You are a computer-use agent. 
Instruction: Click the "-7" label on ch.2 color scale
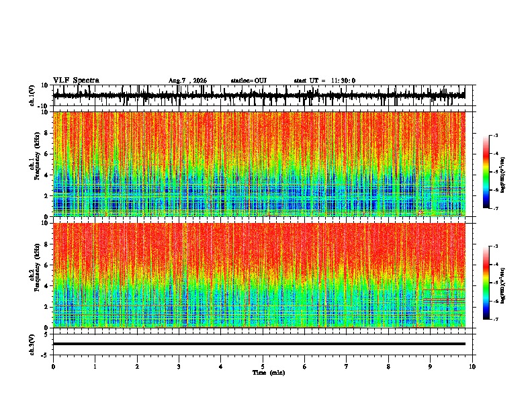pos(495,319)
